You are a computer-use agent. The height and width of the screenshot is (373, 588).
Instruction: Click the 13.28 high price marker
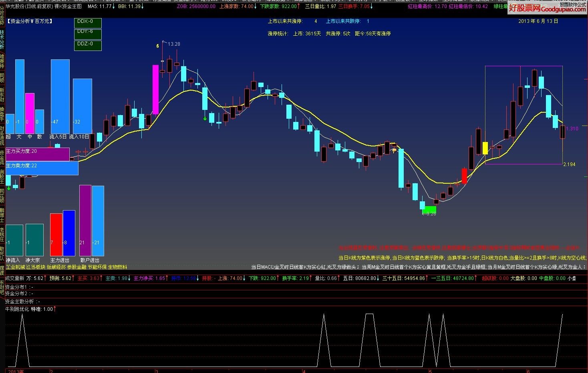174,44
